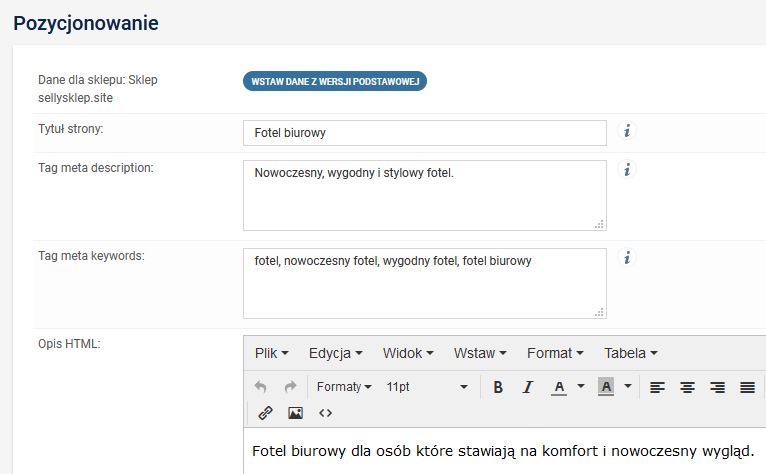Justify the text alignment
The height and width of the screenshot is (474, 766).
point(747,387)
